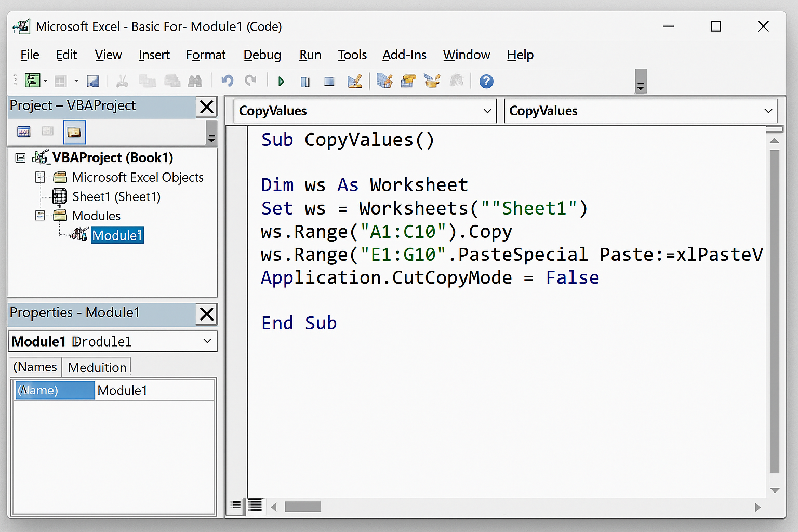The width and height of the screenshot is (798, 532).
Task: Run the macro with the green play icon
Action: click(x=281, y=82)
